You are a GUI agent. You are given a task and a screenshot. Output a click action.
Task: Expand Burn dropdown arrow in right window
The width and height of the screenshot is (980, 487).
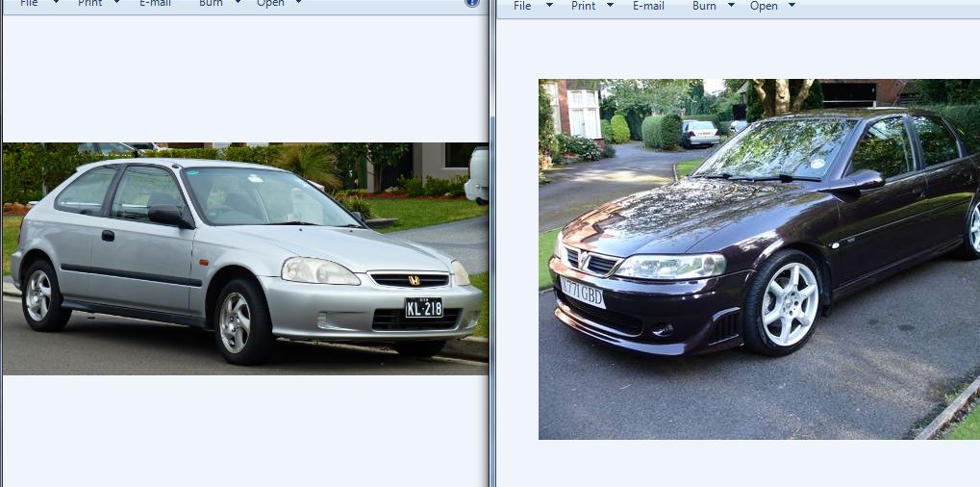(x=731, y=5)
